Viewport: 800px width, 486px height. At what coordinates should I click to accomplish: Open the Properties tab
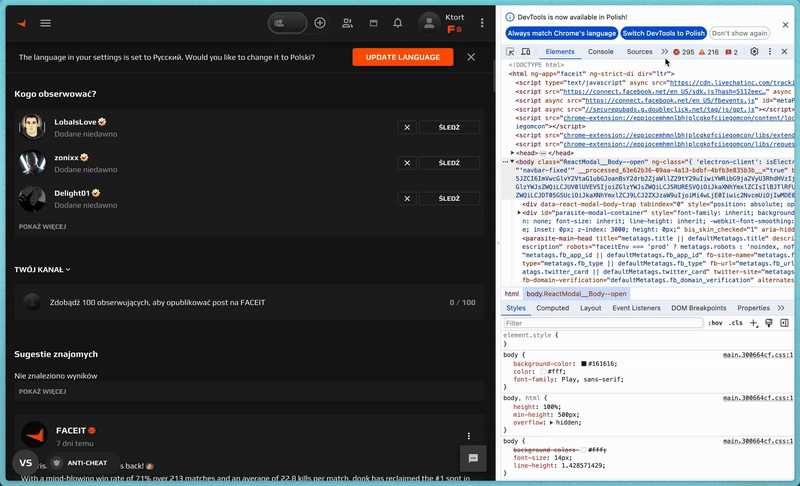pyautogui.click(x=753, y=308)
